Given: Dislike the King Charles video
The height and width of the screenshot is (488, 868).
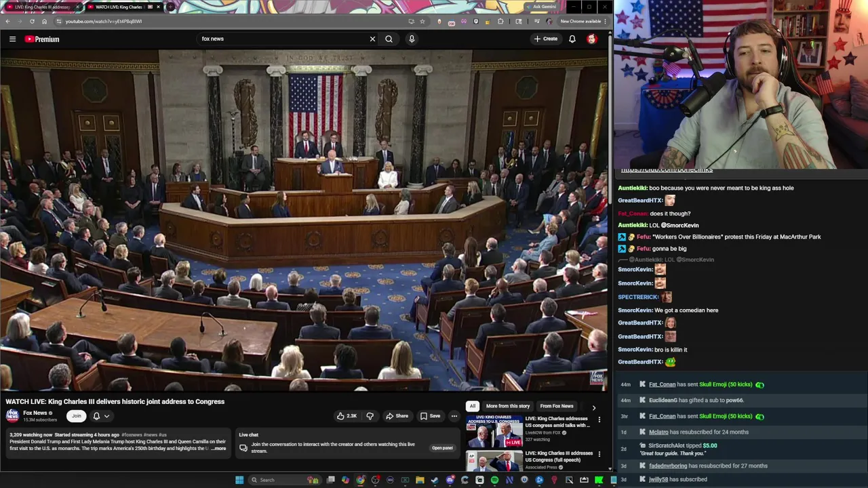Looking at the screenshot, I should tap(370, 416).
